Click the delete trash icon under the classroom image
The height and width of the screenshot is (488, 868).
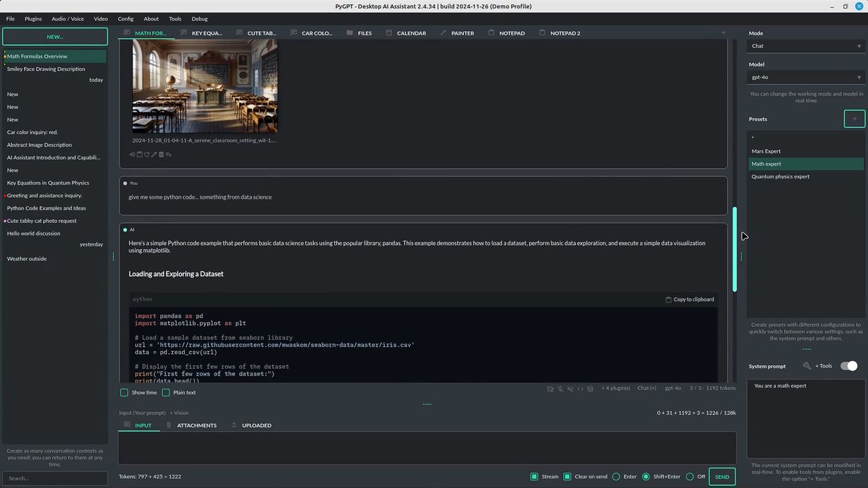161,154
